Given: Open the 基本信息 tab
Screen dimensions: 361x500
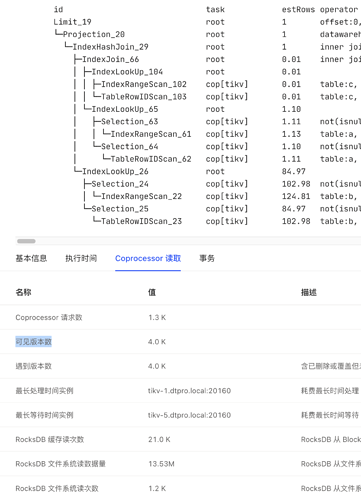Looking at the screenshot, I should click(31, 258).
